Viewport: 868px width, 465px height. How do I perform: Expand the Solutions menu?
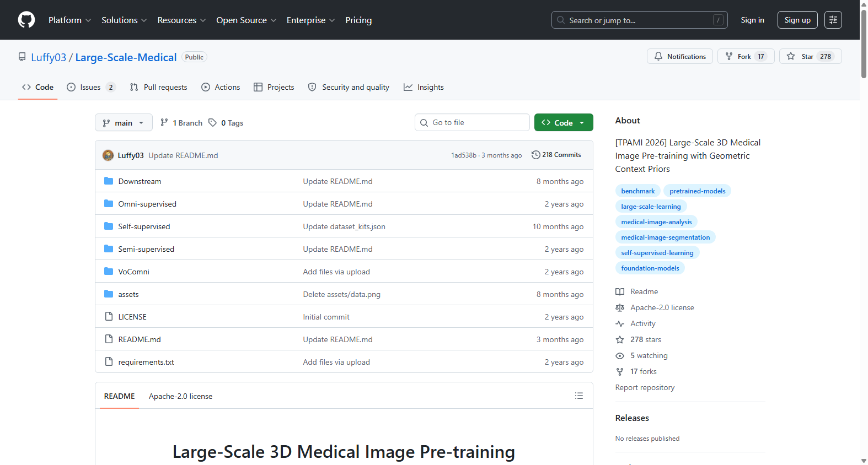(x=124, y=20)
